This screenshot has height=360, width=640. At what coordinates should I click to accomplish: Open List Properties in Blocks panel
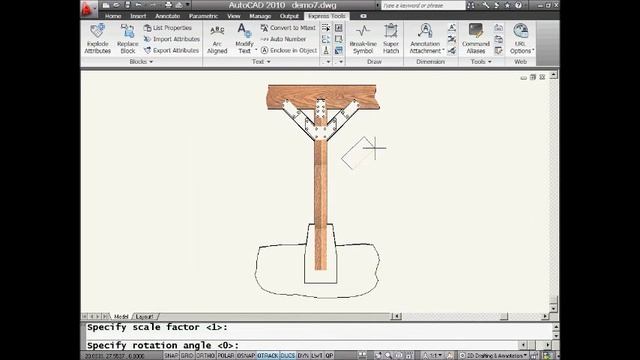point(168,28)
